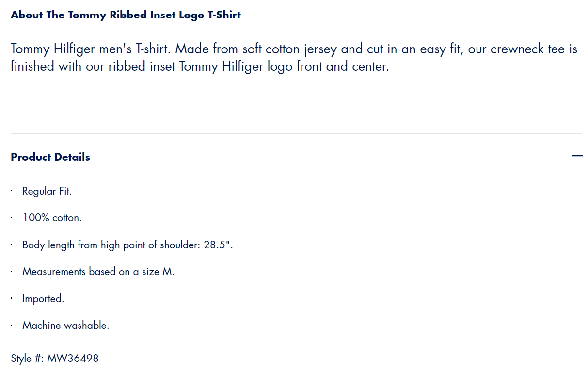Select the Regular Fit detail line
This screenshot has height=375, width=588.
tap(47, 191)
